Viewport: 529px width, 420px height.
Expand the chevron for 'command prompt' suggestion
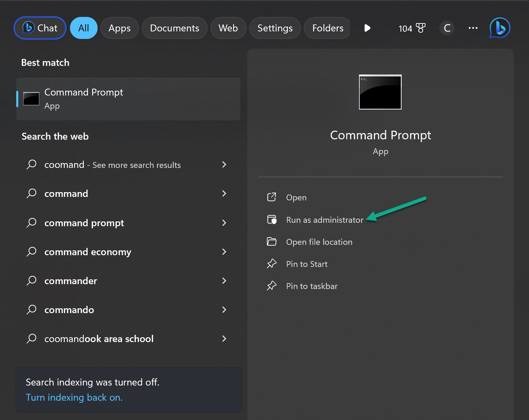pos(224,223)
